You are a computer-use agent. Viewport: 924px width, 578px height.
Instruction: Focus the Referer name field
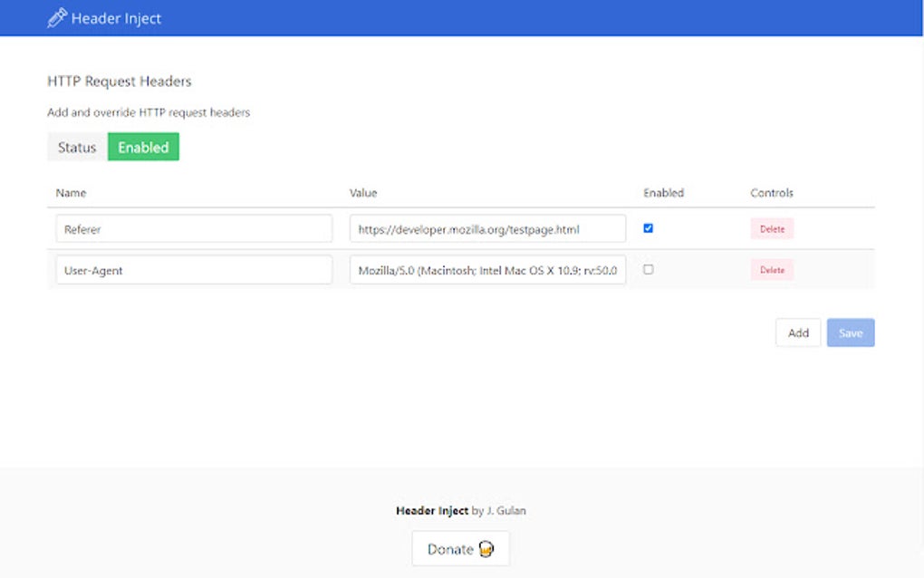pyautogui.click(x=194, y=229)
